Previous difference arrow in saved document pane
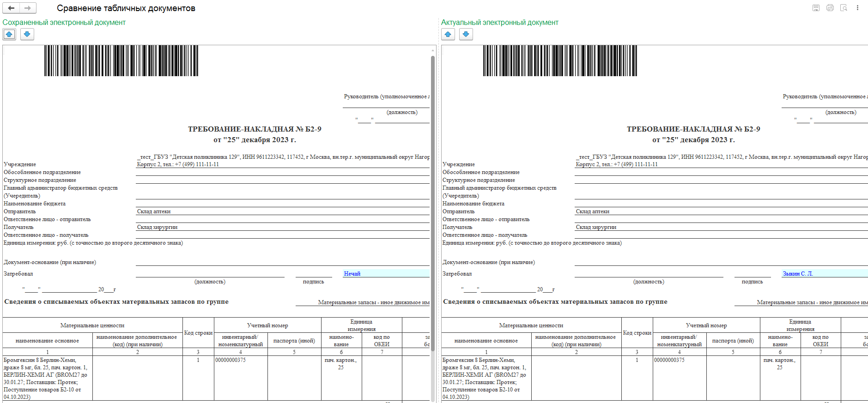 (x=9, y=34)
